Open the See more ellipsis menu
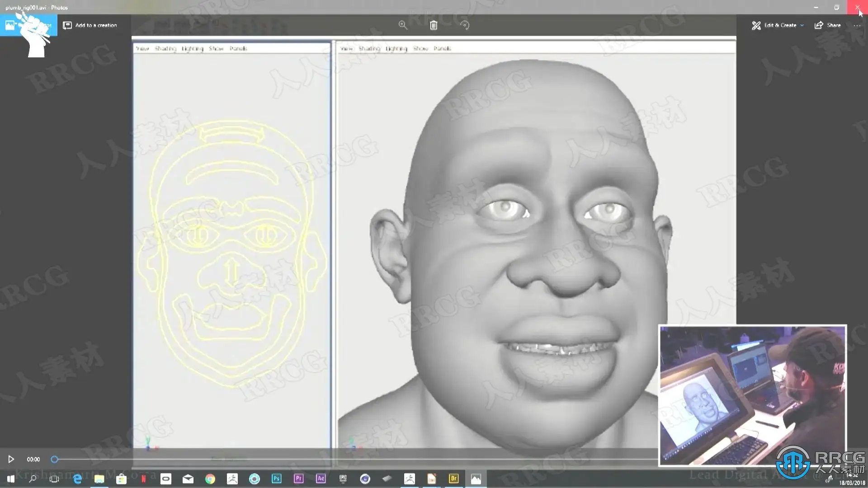Screen dimensions: 868x488 (x=857, y=25)
